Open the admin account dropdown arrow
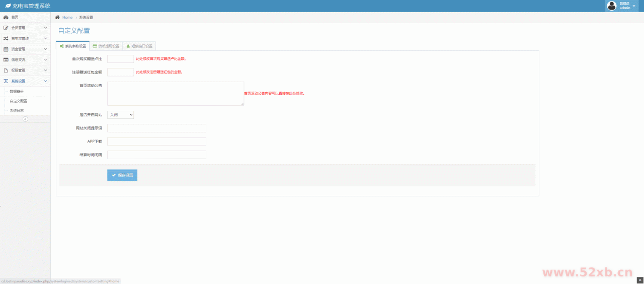The width and height of the screenshot is (644, 284). (x=634, y=6)
